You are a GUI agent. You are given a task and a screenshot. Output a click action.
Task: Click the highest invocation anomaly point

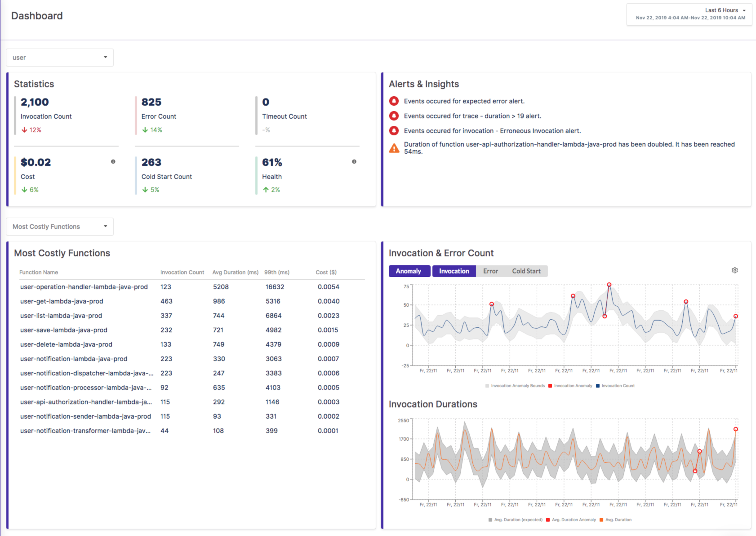point(609,285)
